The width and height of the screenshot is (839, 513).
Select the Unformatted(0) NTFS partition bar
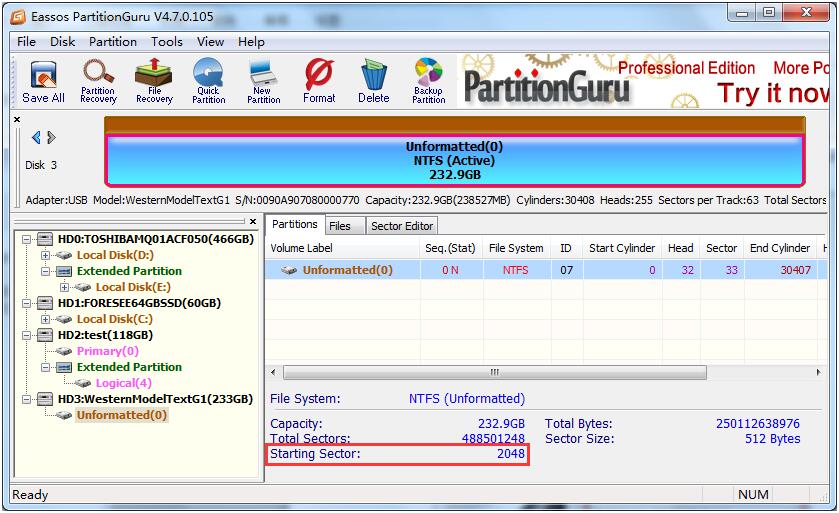coord(455,160)
